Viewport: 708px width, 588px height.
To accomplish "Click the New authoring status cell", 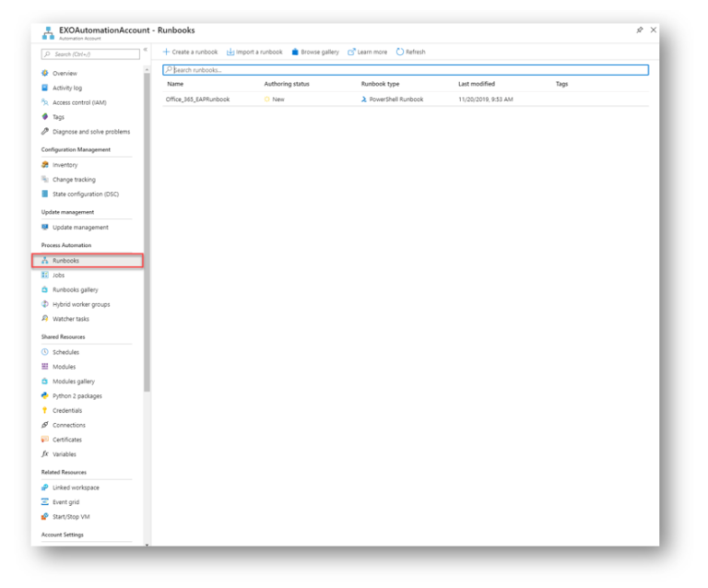I will 274,100.
